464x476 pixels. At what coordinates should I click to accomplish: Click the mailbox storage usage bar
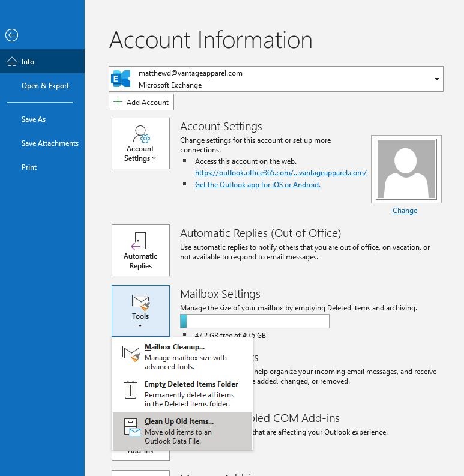pyautogui.click(x=255, y=321)
